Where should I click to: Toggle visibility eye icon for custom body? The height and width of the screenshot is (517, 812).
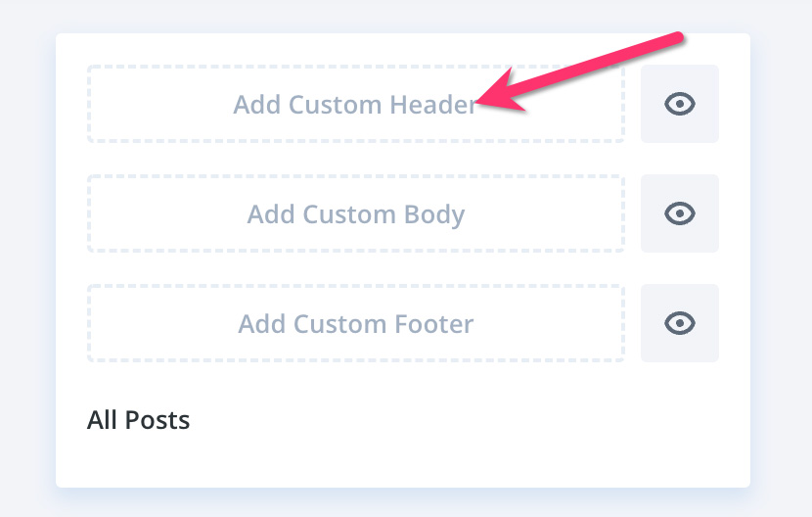pos(679,213)
